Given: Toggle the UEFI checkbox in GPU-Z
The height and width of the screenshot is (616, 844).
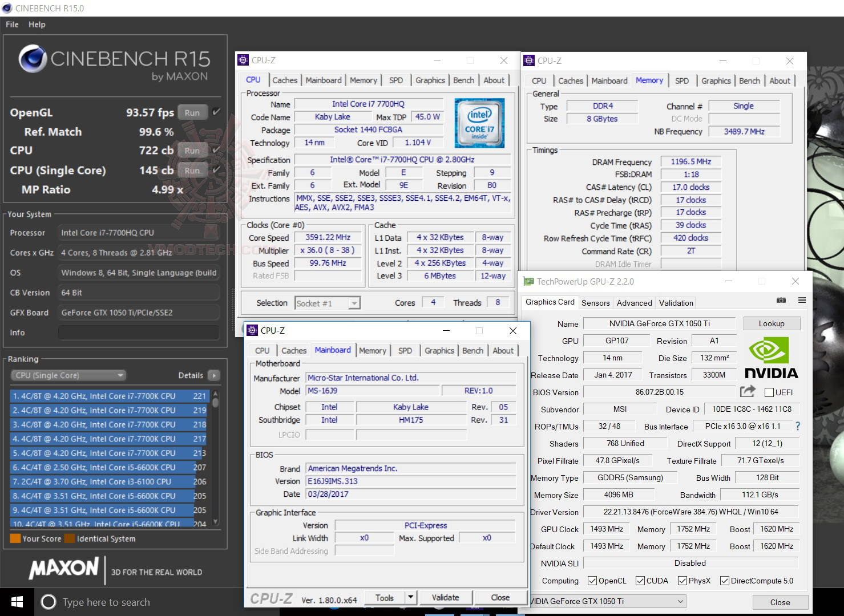Looking at the screenshot, I should coord(769,392).
